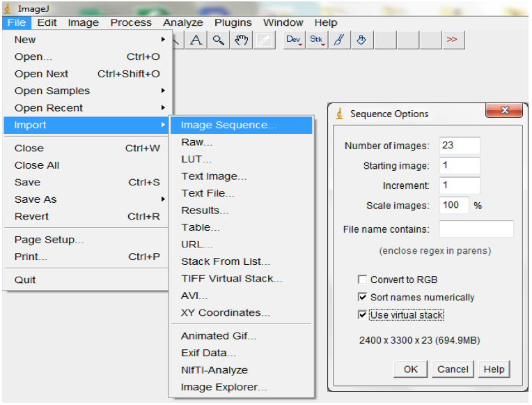
Task: Open the Stk stacks menu tool
Action: 317,40
